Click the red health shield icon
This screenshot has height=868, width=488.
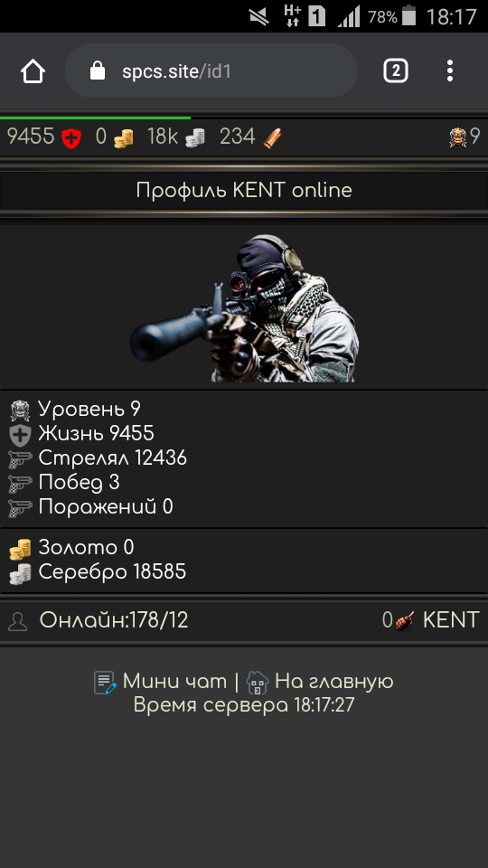click(x=71, y=137)
